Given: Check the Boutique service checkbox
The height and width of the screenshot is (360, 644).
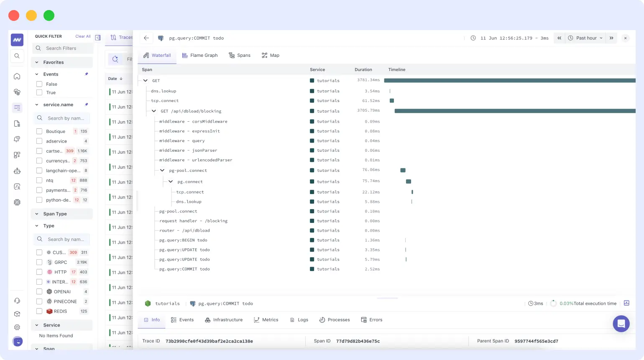Looking at the screenshot, I should tap(39, 131).
